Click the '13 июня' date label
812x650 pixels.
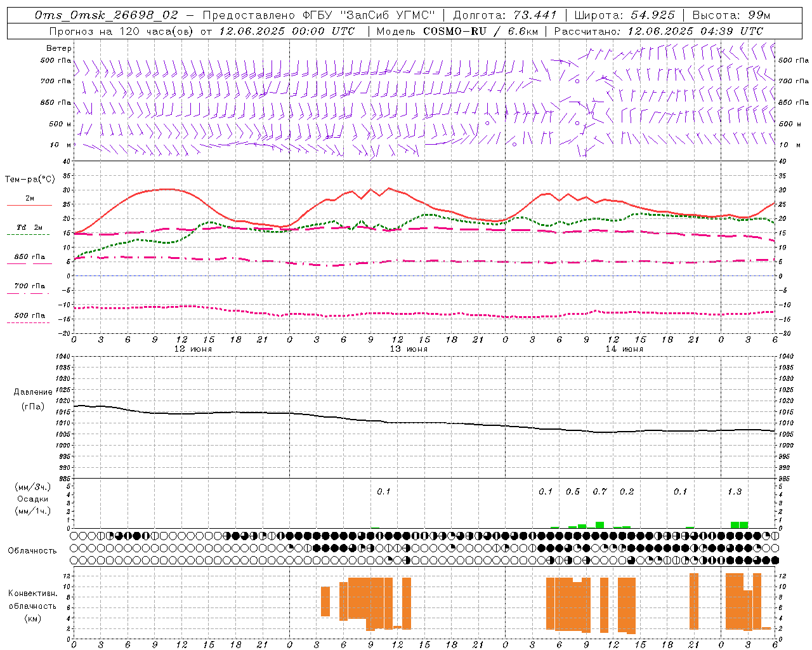pos(409,348)
